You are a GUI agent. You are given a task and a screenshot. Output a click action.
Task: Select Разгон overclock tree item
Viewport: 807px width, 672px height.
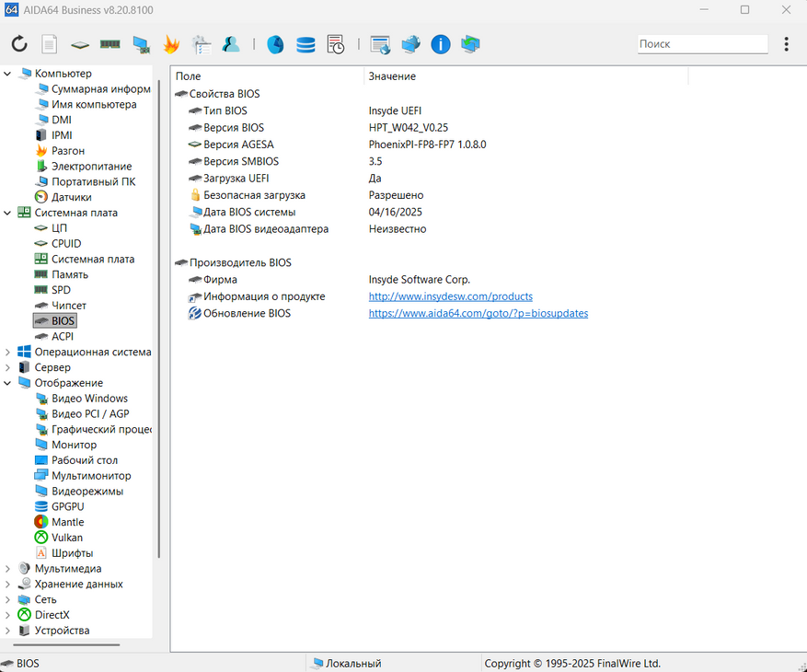click(60, 151)
